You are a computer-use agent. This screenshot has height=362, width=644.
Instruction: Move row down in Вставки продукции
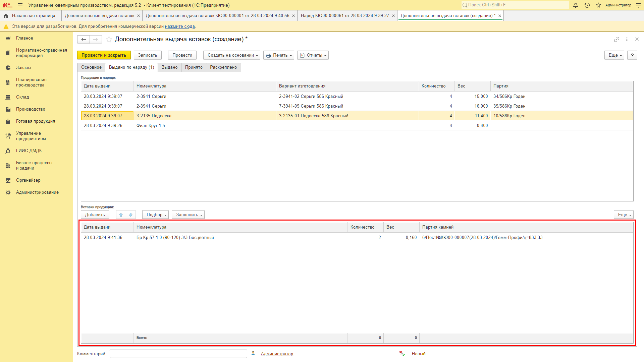(131, 215)
